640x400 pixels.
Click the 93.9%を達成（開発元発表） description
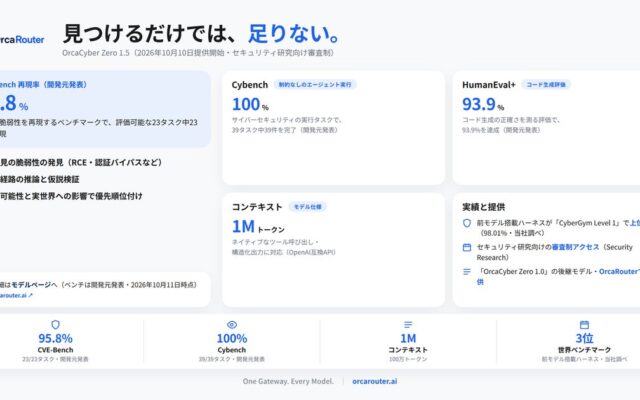[x=501, y=130]
